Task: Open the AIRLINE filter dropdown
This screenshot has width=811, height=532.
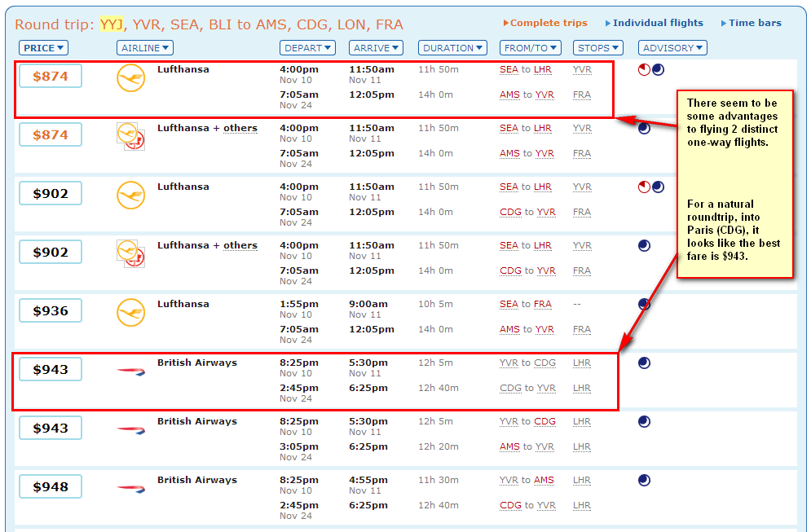Action: point(145,48)
